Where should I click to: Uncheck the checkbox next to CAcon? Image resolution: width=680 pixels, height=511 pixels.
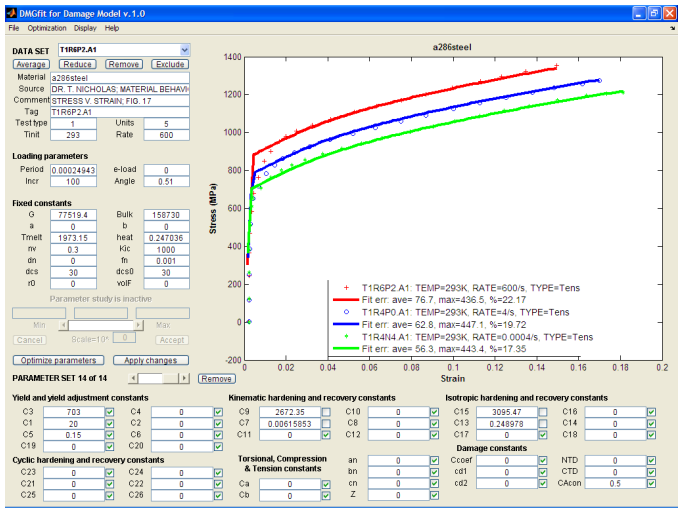coord(651,483)
